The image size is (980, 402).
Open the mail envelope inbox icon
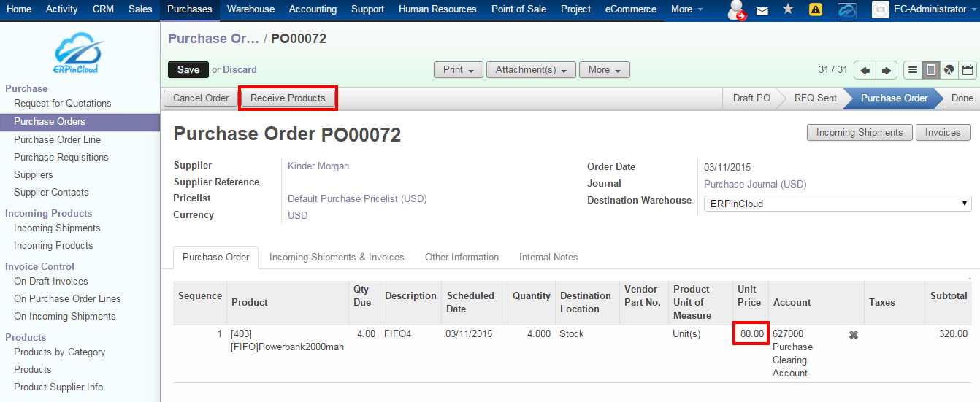point(762,10)
